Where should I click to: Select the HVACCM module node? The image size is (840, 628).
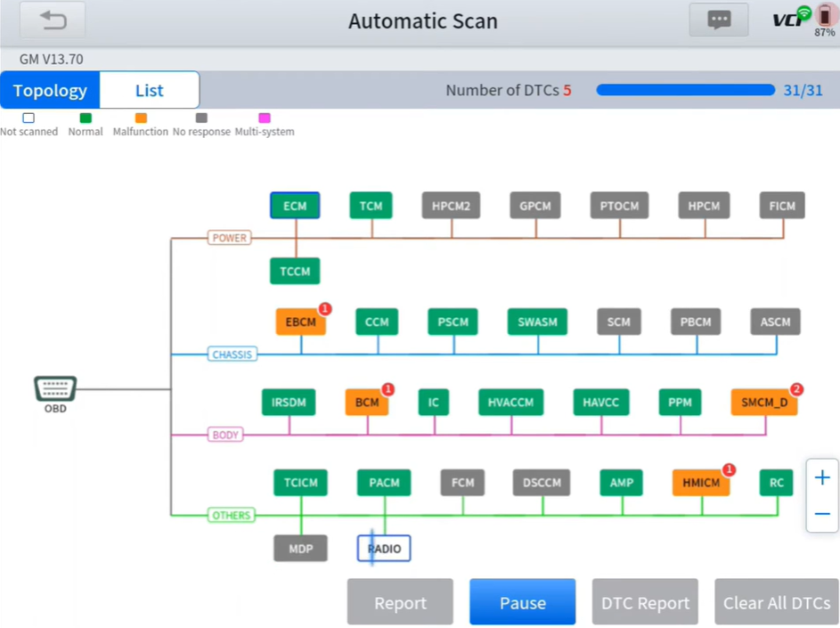pyautogui.click(x=510, y=403)
